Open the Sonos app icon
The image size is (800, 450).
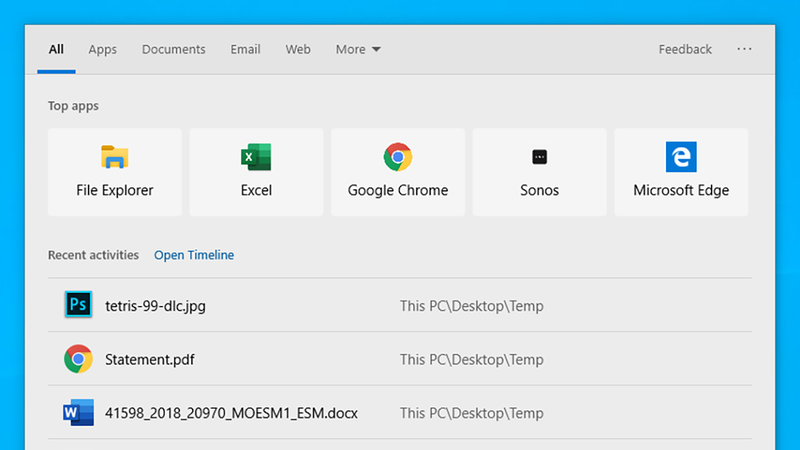tap(539, 157)
